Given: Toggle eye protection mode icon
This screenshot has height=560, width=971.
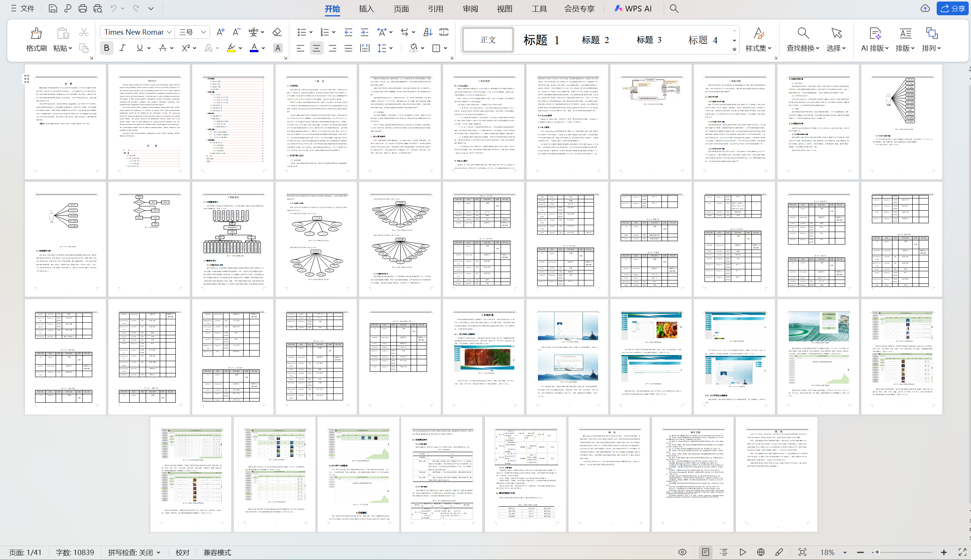Looking at the screenshot, I should [682, 552].
